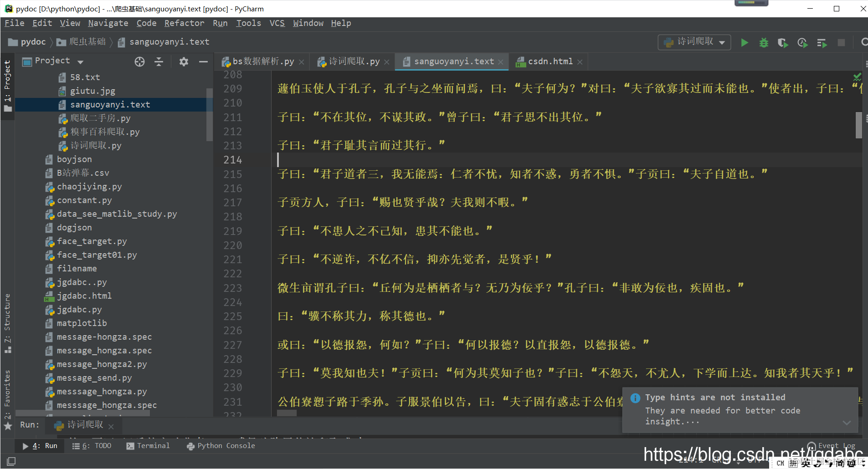The width and height of the screenshot is (868, 469).
Task: Run the 诗词爬取 configuration with green play button
Action: [745, 42]
